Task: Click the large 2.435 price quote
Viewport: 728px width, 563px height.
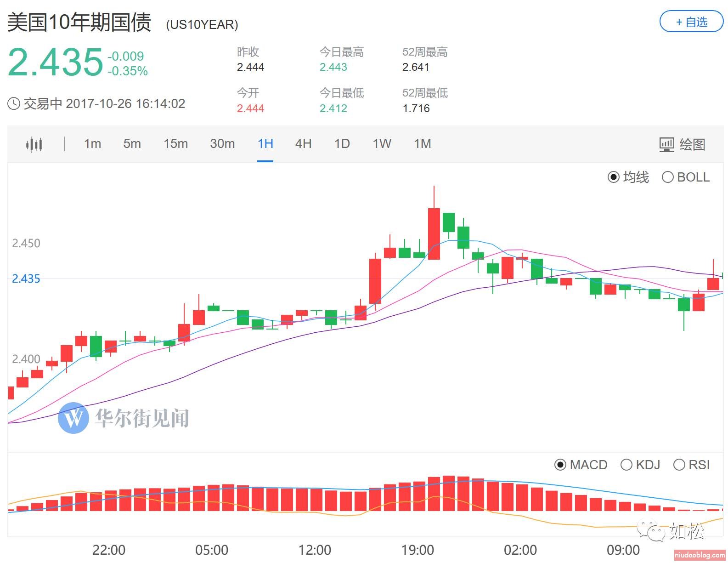Action: click(x=55, y=62)
